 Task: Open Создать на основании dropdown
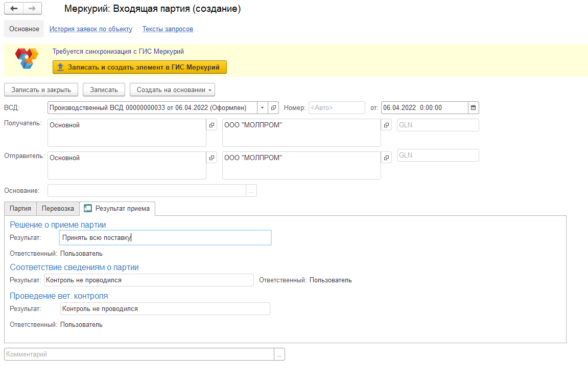tap(172, 90)
